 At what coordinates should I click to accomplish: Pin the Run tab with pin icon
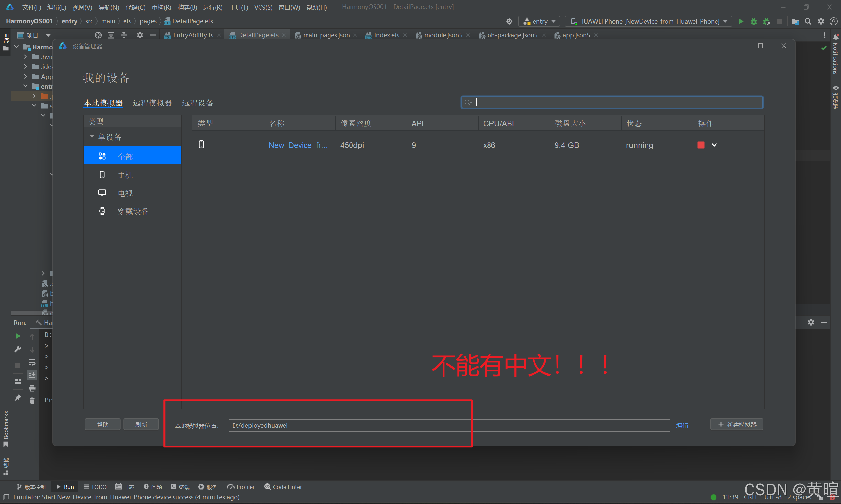[18, 398]
